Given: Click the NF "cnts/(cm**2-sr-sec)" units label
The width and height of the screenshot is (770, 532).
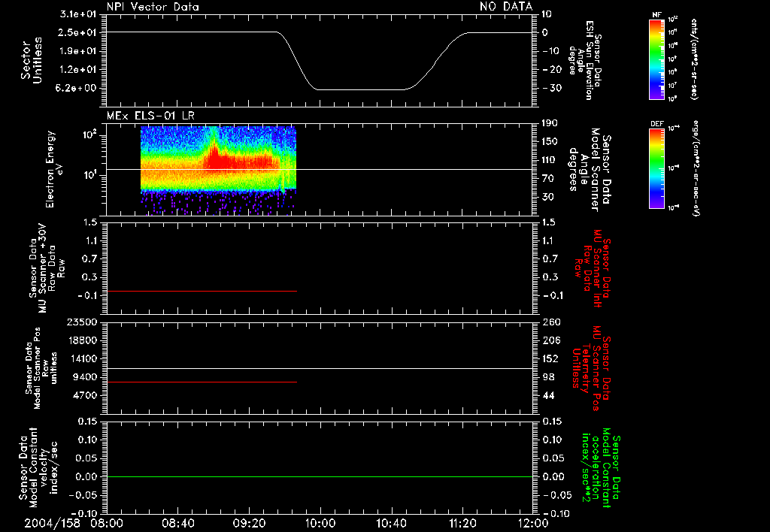Looking at the screenshot, I should coord(694,59).
